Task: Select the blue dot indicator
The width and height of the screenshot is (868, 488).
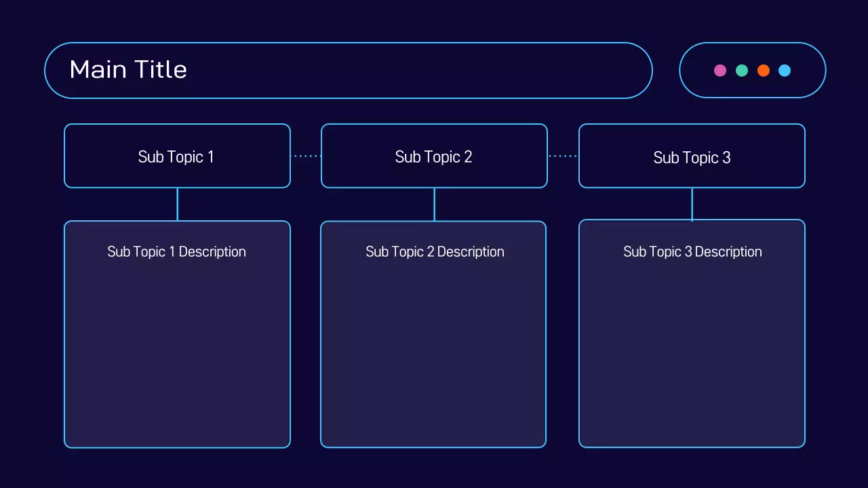Action: click(785, 70)
